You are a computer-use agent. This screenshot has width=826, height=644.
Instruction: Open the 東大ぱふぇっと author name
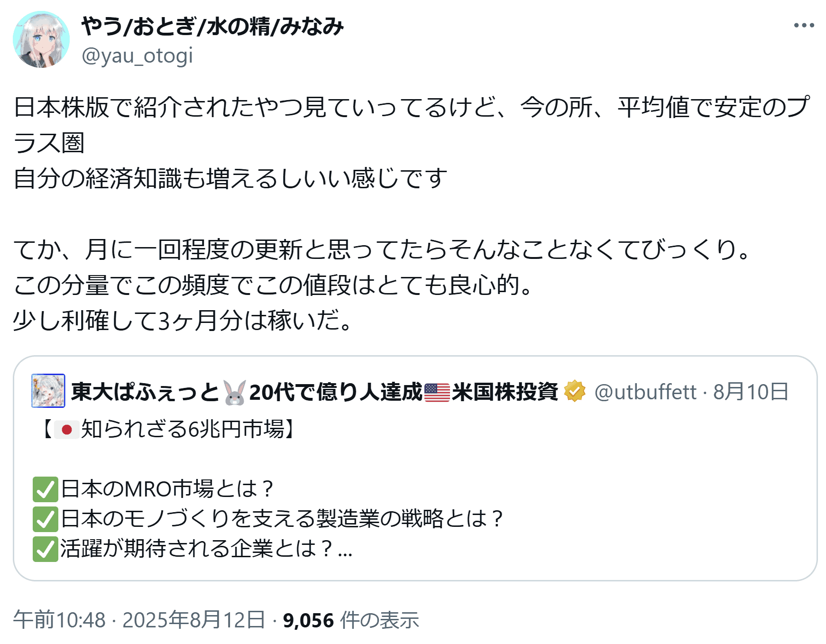tap(145, 392)
